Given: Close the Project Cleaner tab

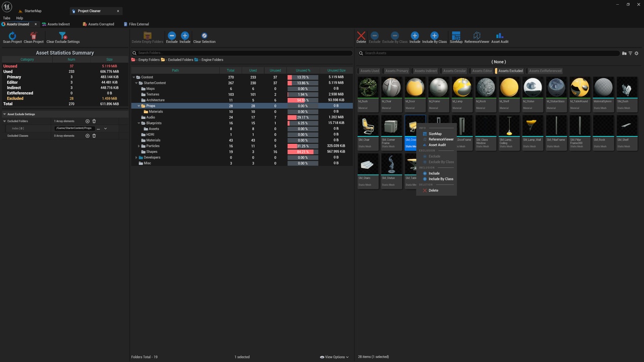Looking at the screenshot, I should [x=118, y=11].
